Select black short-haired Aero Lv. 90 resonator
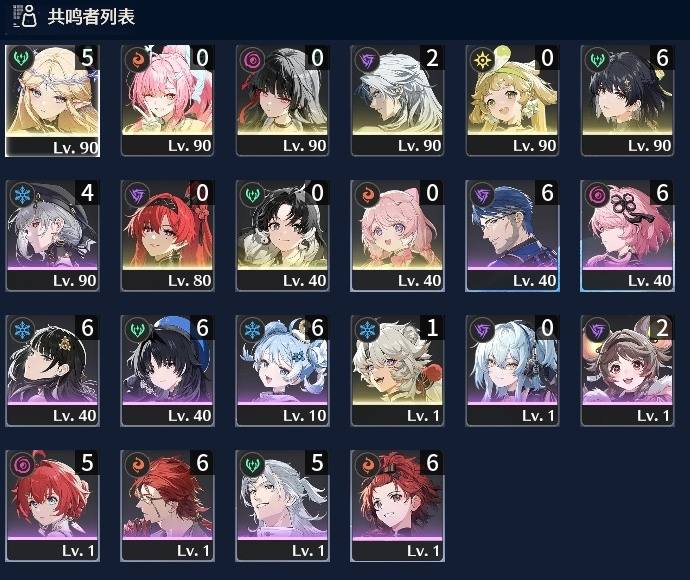690x580 pixels. coord(628,100)
